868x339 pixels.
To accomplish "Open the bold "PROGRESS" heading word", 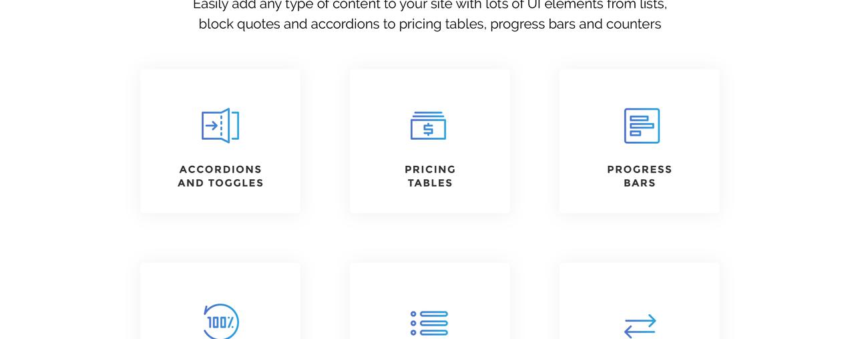I will (x=640, y=170).
